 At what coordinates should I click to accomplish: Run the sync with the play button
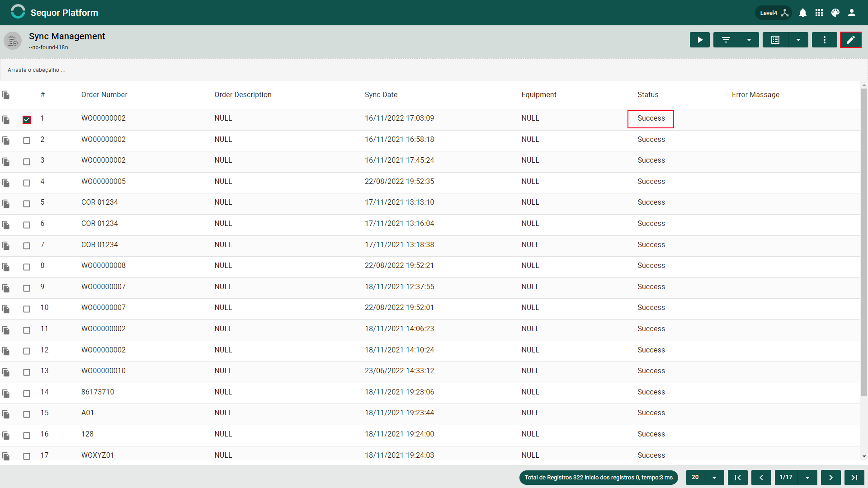[700, 40]
